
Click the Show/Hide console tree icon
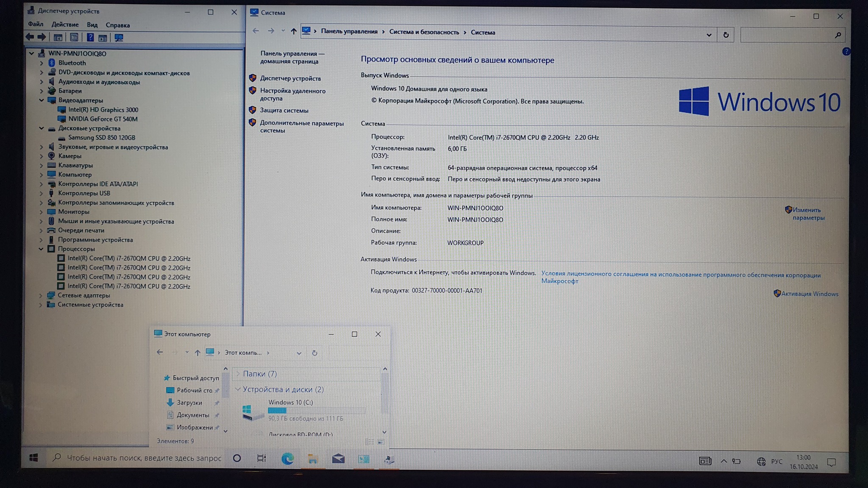58,38
